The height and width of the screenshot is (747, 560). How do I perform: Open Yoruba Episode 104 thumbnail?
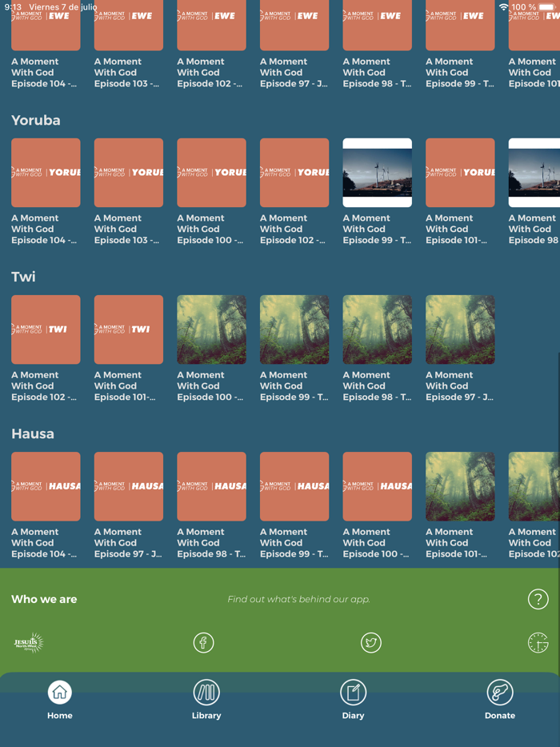[x=46, y=173]
